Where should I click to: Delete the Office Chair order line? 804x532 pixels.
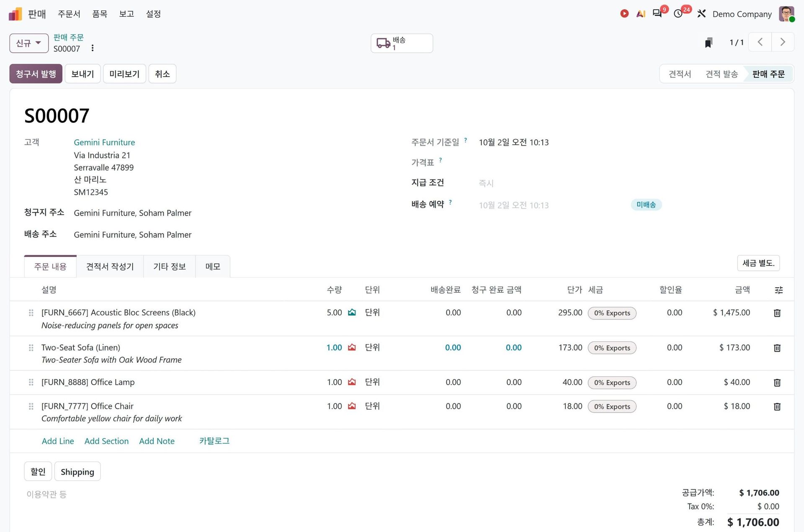click(777, 406)
